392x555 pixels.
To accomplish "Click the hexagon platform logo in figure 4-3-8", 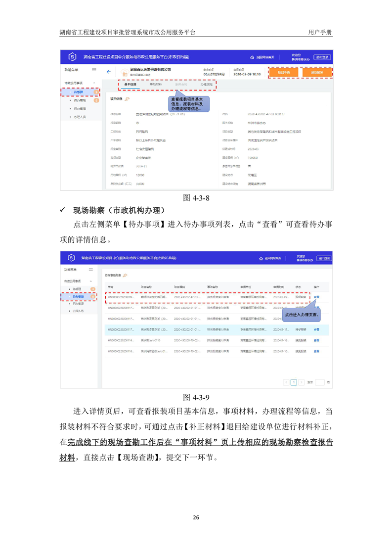I will coord(72,56).
